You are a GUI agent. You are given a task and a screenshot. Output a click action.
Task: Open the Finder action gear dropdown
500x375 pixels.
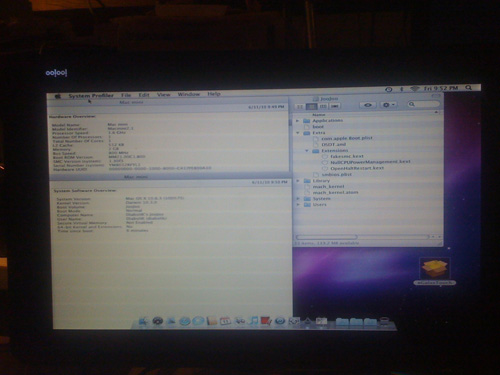click(x=388, y=105)
